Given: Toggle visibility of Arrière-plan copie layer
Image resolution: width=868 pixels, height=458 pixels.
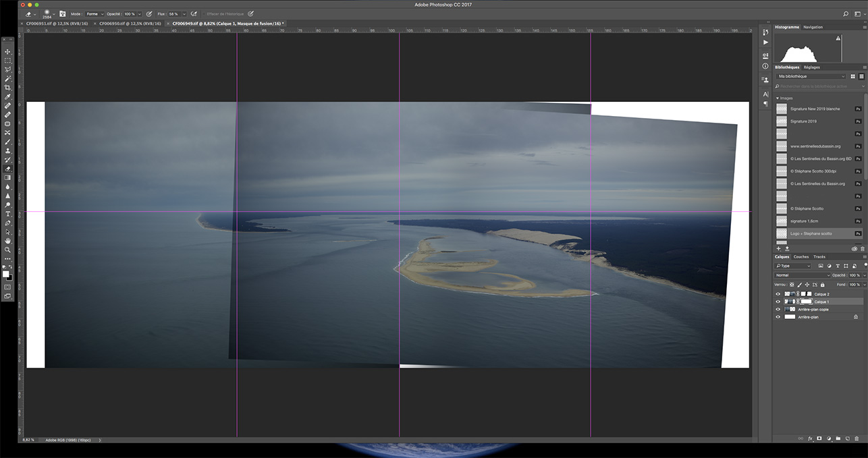Looking at the screenshot, I should (x=778, y=309).
